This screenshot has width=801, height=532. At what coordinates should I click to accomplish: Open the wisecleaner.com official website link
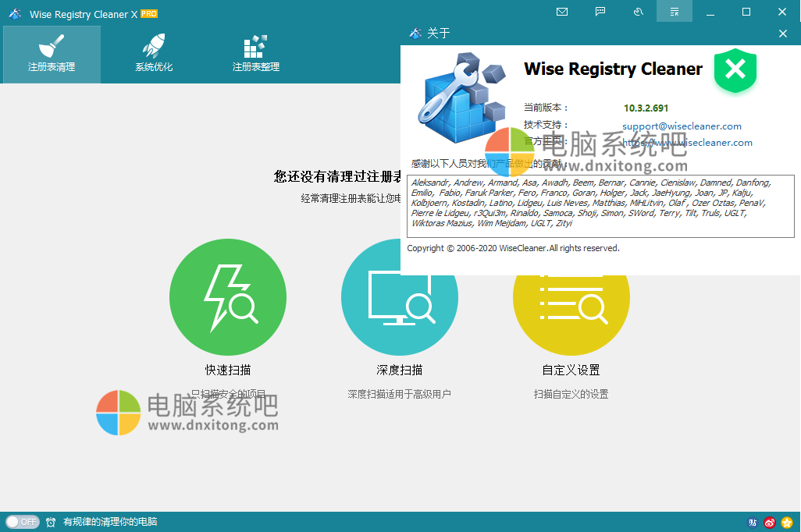point(687,143)
